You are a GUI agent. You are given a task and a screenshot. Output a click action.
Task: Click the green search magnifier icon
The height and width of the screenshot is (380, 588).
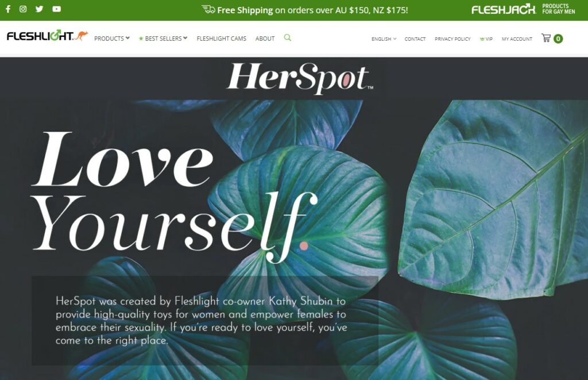click(x=288, y=37)
